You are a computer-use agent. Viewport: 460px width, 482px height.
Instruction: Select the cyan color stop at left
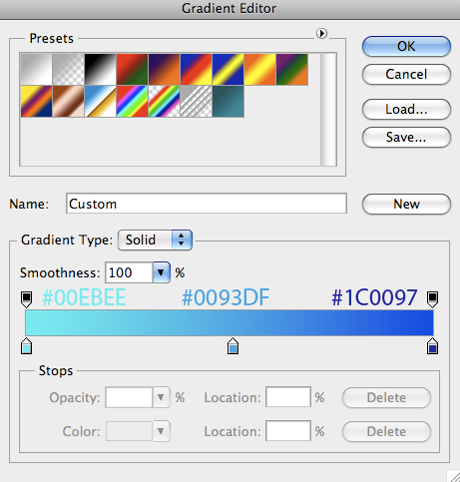click(27, 346)
